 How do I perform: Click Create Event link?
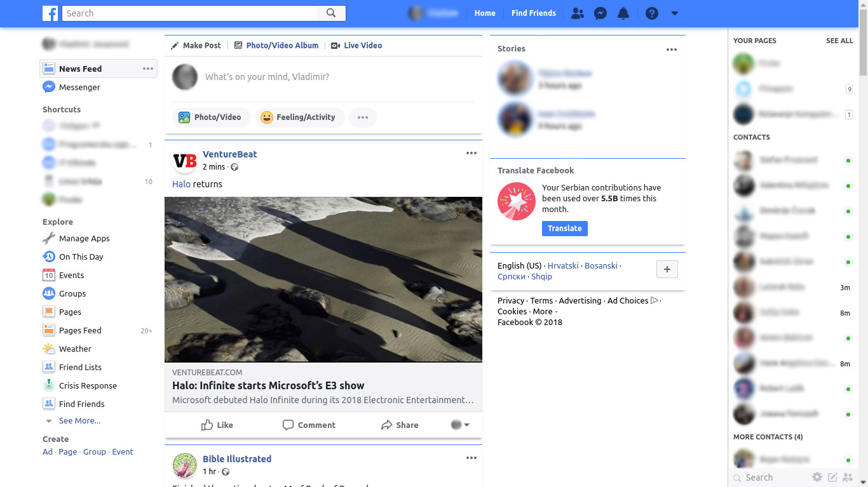pos(123,451)
